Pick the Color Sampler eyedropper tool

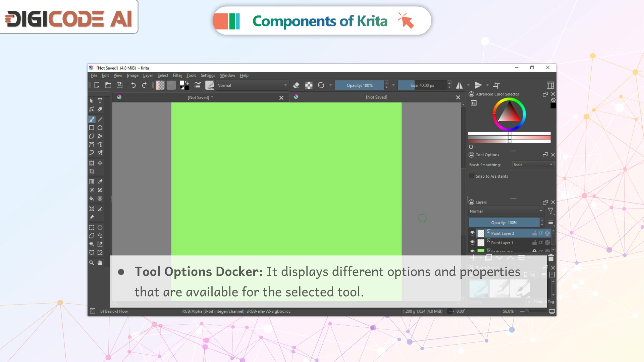[100, 182]
